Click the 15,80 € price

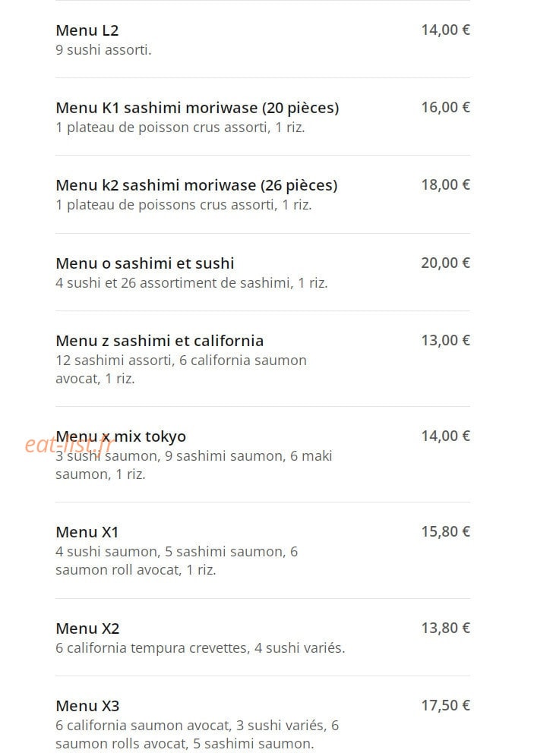tap(445, 532)
